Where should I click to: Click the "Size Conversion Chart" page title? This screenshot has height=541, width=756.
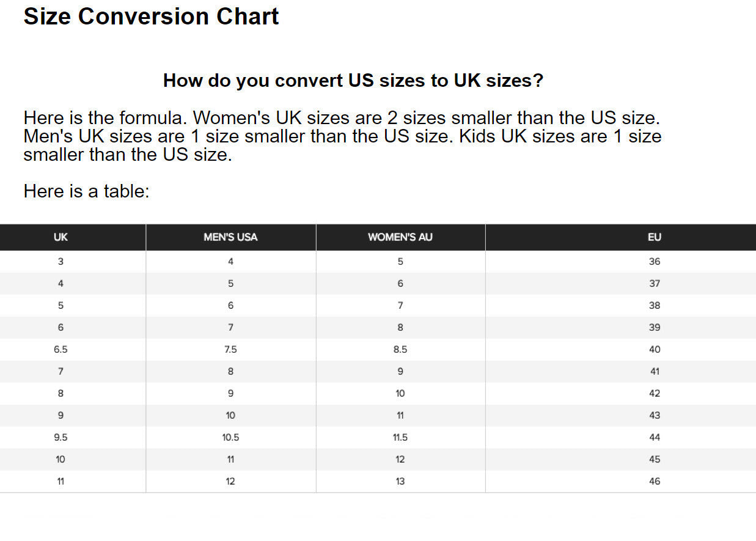151,17
